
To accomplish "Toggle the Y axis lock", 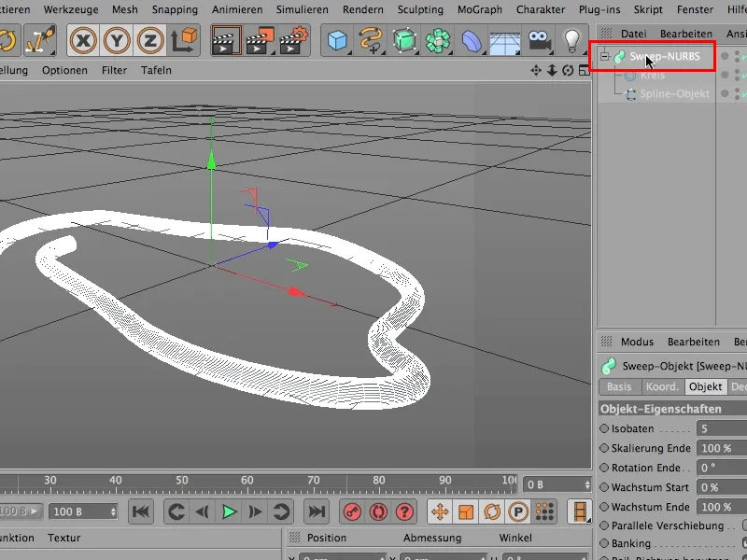I will [x=116, y=40].
